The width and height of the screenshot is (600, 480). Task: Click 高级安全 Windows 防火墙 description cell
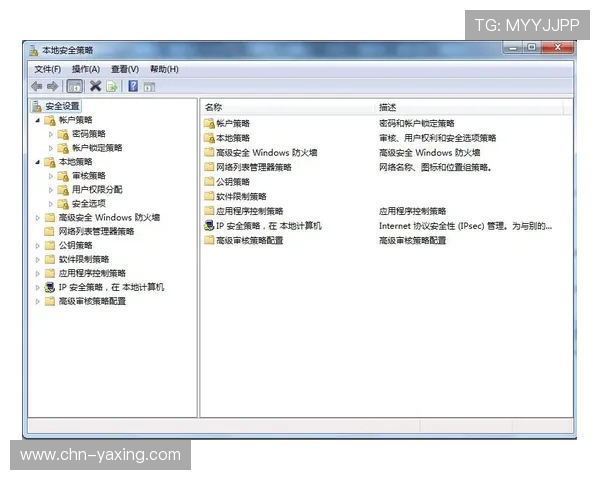pos(430,153)
